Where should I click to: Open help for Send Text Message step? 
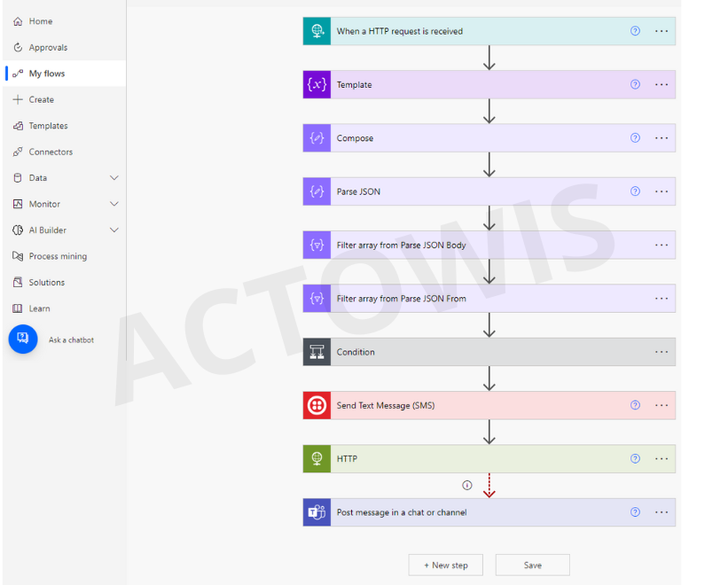tap(635, 405)
